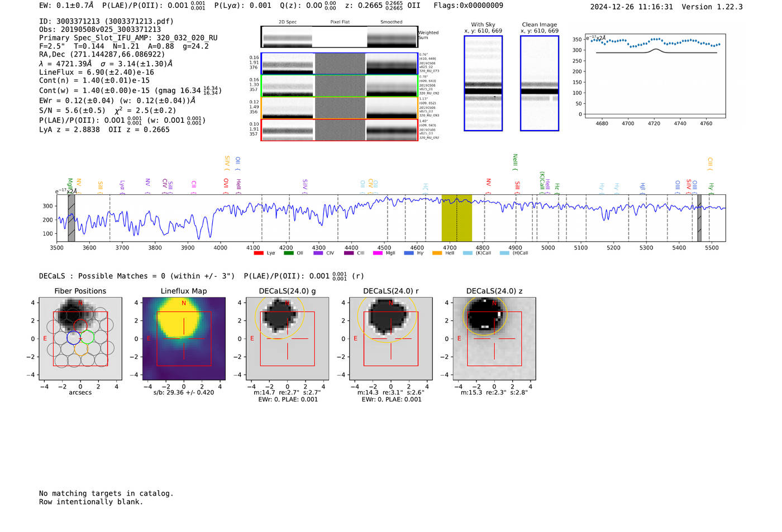Screen dimensions: 782x532
Task: Select the DECaLS r-band cutout
Action: 391,339
